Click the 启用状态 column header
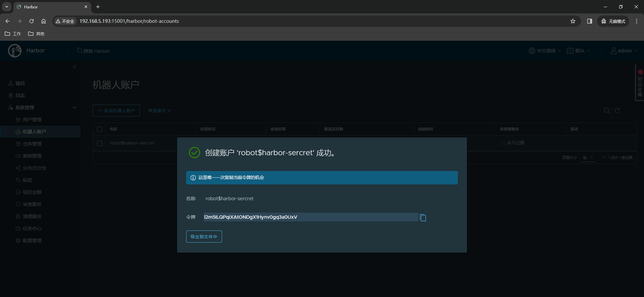This screenshot has width=644, height=297. (x=208, y=129)
